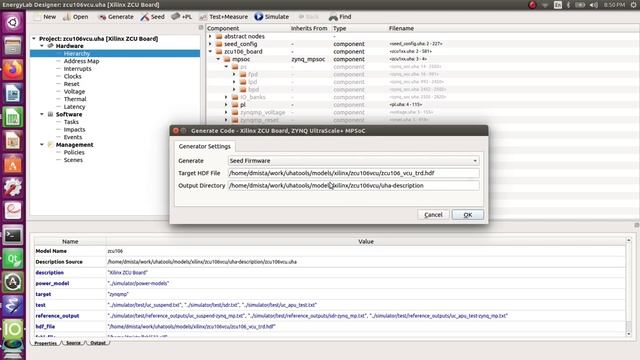The height and width of the screenshot is (360, 640).
Task: Click the Output Directory path field
Action: pos(353,185)
